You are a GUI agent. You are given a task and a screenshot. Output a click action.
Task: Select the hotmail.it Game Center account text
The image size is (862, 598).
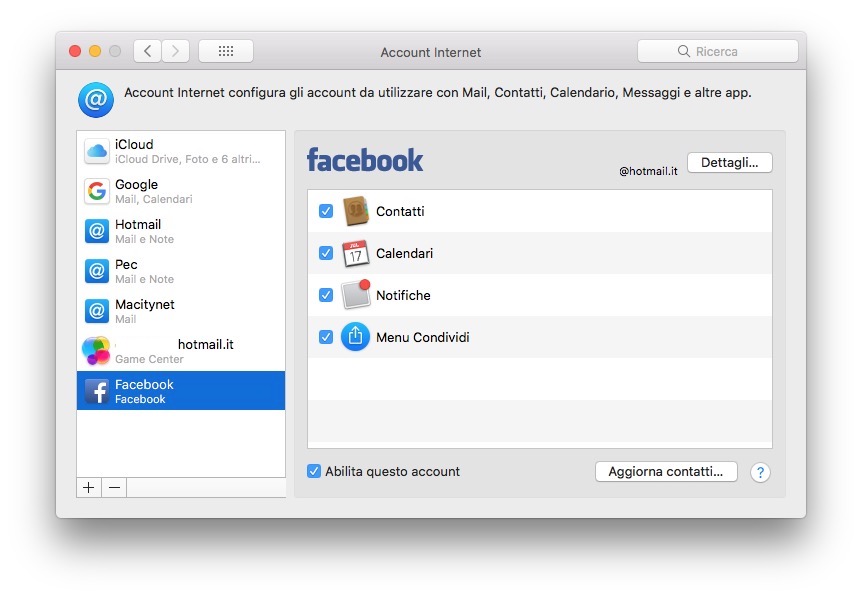[206, 345]
